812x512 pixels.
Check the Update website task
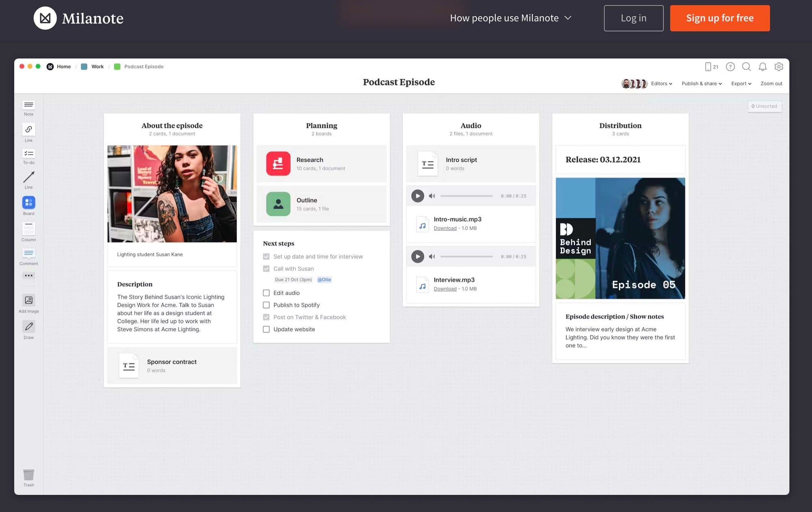(x=266, y=330)
